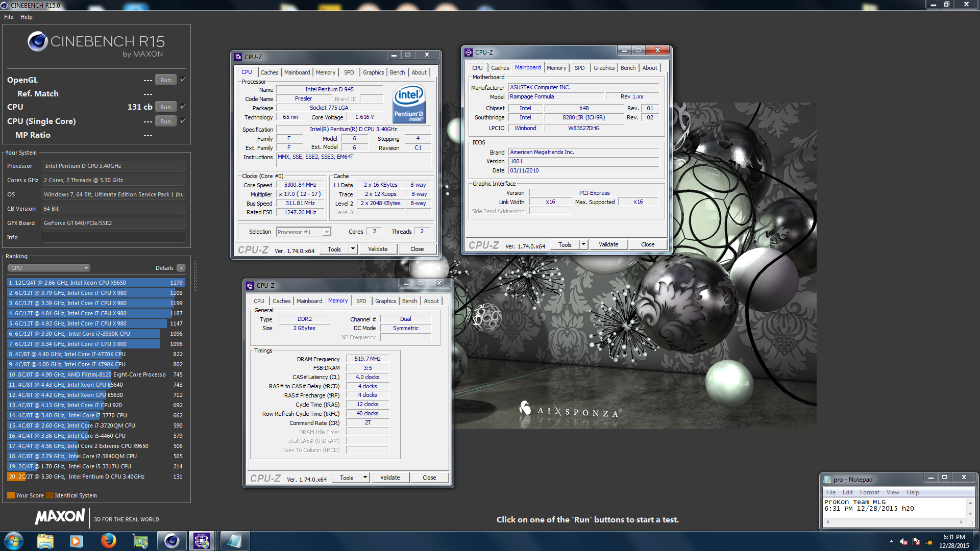
Task: Click Notepad horizontal scrollbar right arrow
Action: pos(961,522)
